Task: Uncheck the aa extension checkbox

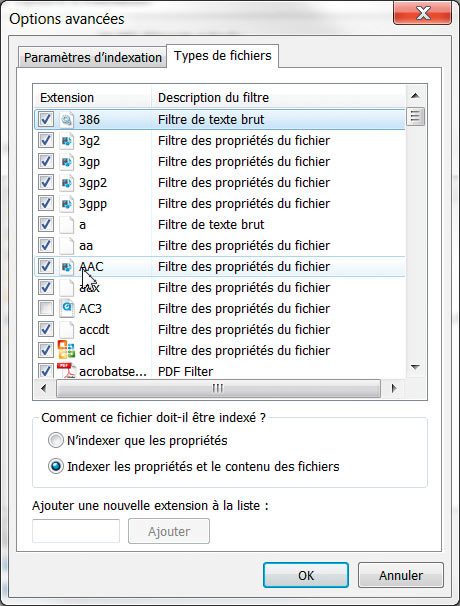Action: (46, 245)
